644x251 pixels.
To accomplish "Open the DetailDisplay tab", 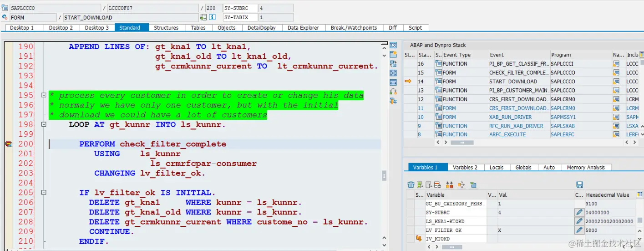I will pyautogui.click(x=262, y=28).
